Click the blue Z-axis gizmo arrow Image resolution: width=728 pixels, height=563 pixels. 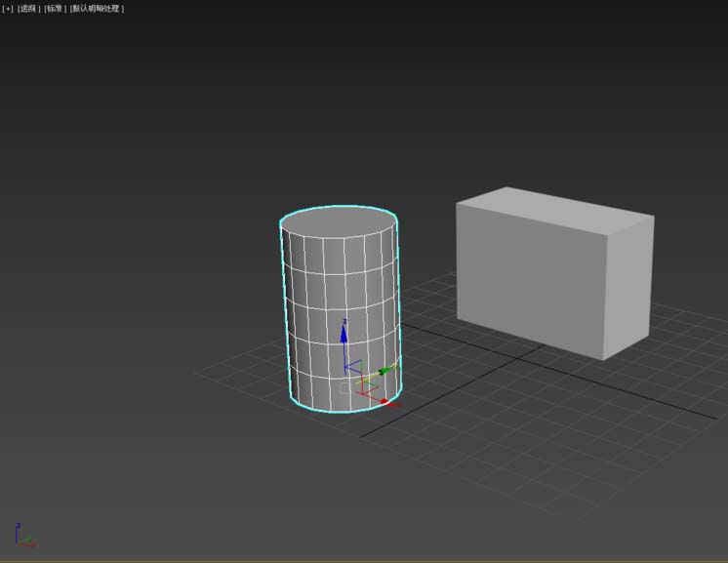coord(344,334)
